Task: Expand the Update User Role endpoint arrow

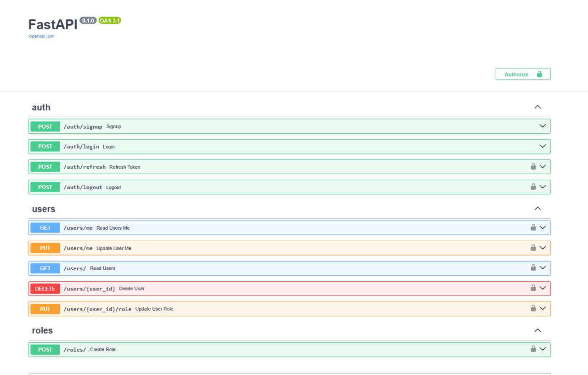Action: pos(543,308)
